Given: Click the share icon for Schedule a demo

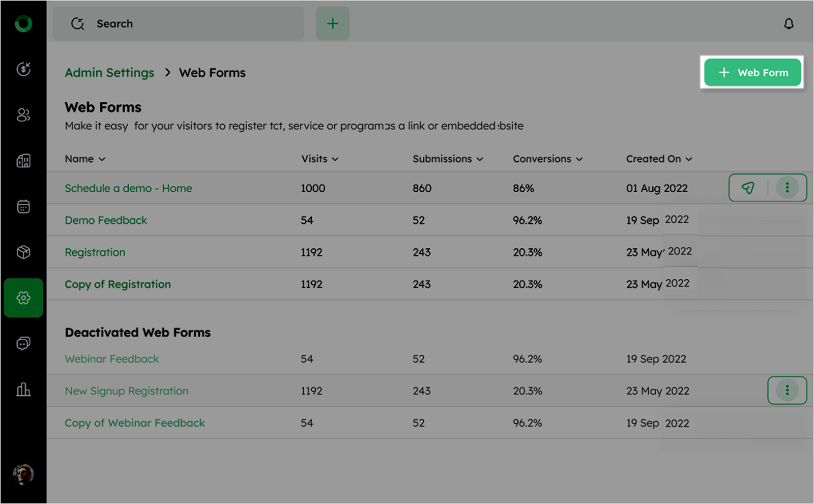Looking at the screenshot, I should [748, 188].
